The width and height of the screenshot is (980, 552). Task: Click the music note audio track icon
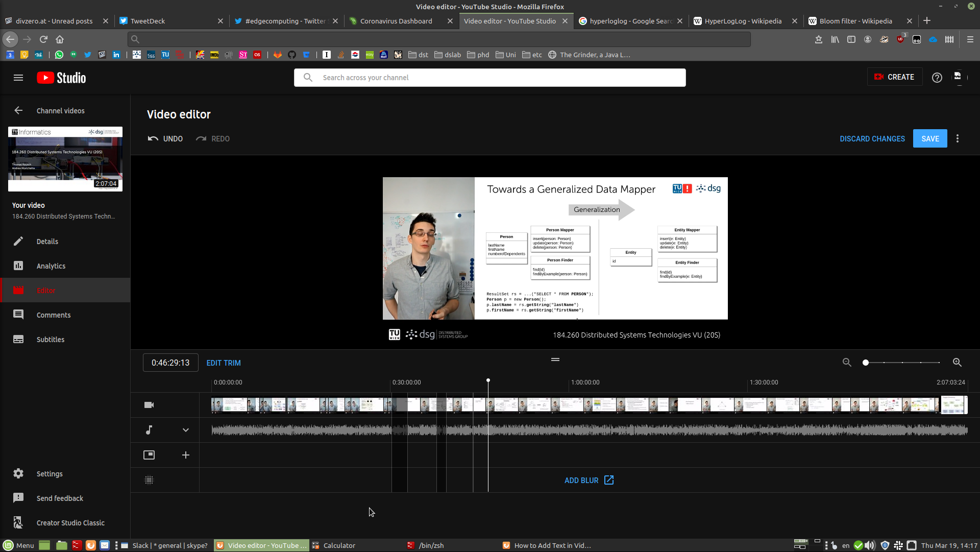(x=149, y=429)
